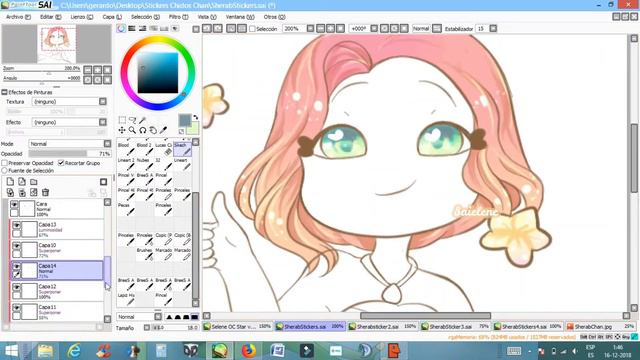
Task: Select the move layer tool
Action: point(122,130)
